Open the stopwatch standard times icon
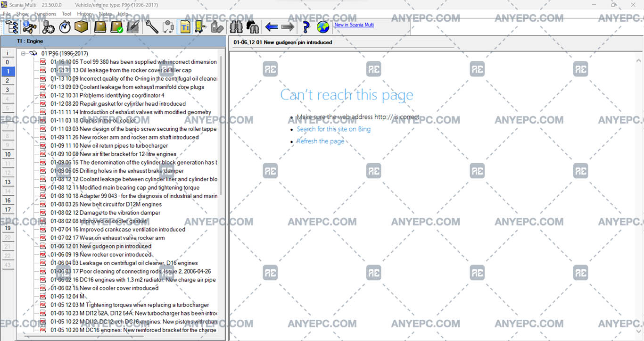The image size is (644, 341). pos(65,27)
